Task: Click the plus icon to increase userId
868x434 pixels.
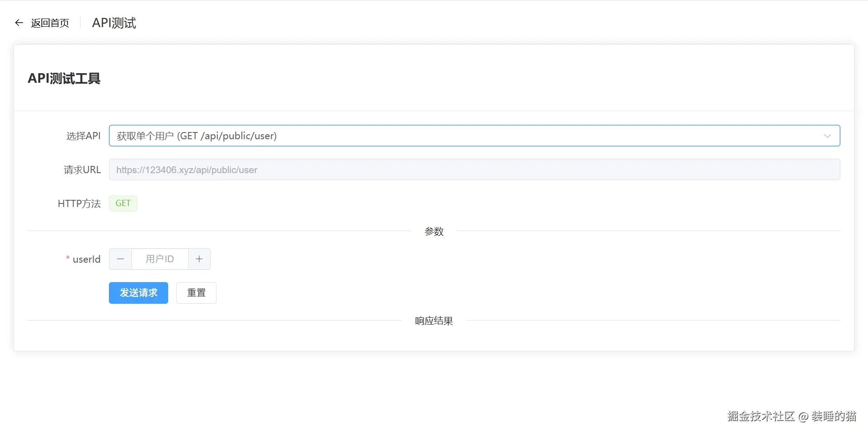Action: point(199,259)
